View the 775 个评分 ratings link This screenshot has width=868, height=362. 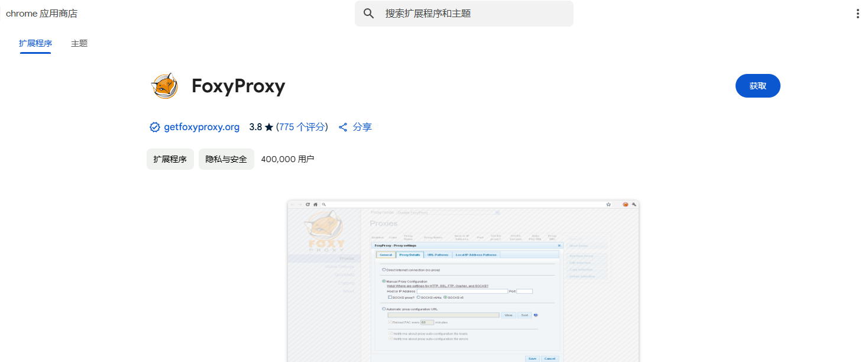click(302, 127)
